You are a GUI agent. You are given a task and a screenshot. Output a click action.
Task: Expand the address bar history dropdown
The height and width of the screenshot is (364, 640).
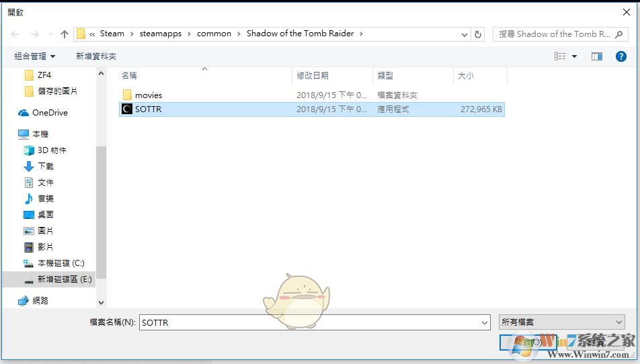point(464,35)
